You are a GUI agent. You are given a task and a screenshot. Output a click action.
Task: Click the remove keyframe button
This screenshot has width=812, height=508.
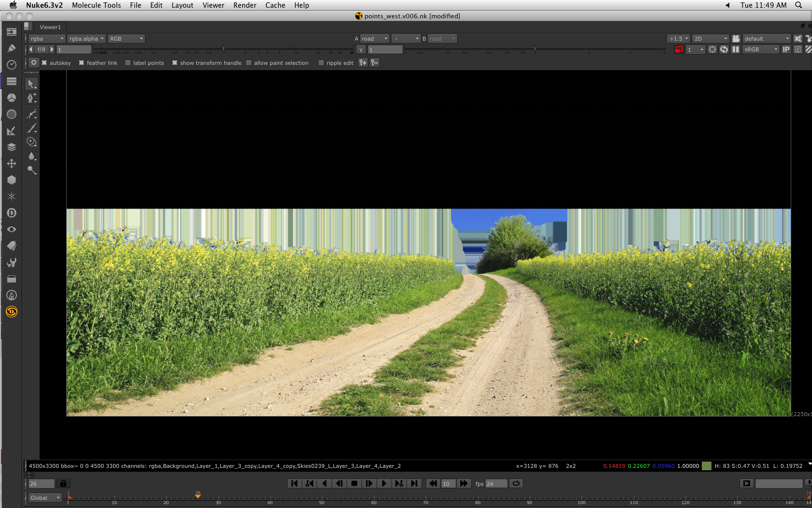(375, 62)
